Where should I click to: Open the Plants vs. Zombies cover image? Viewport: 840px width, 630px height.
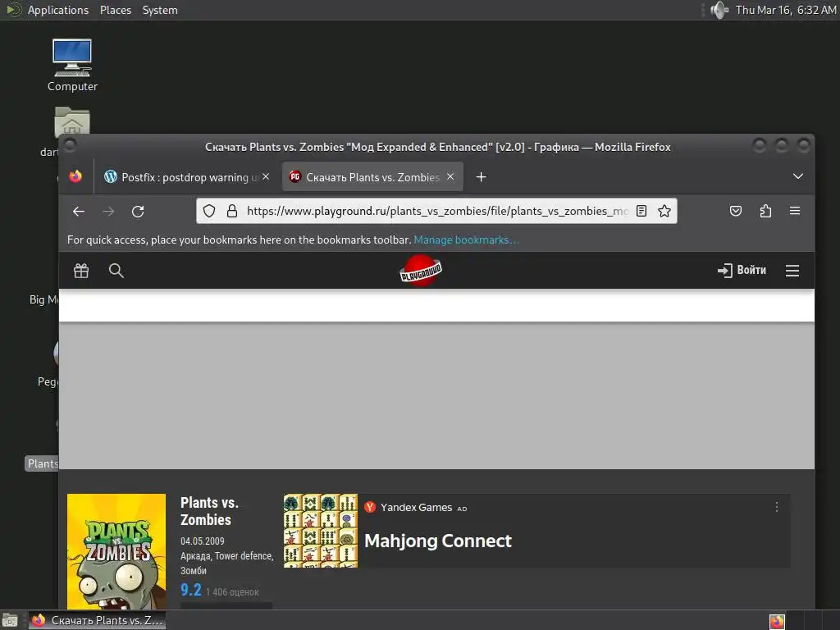tap(116, 551)
